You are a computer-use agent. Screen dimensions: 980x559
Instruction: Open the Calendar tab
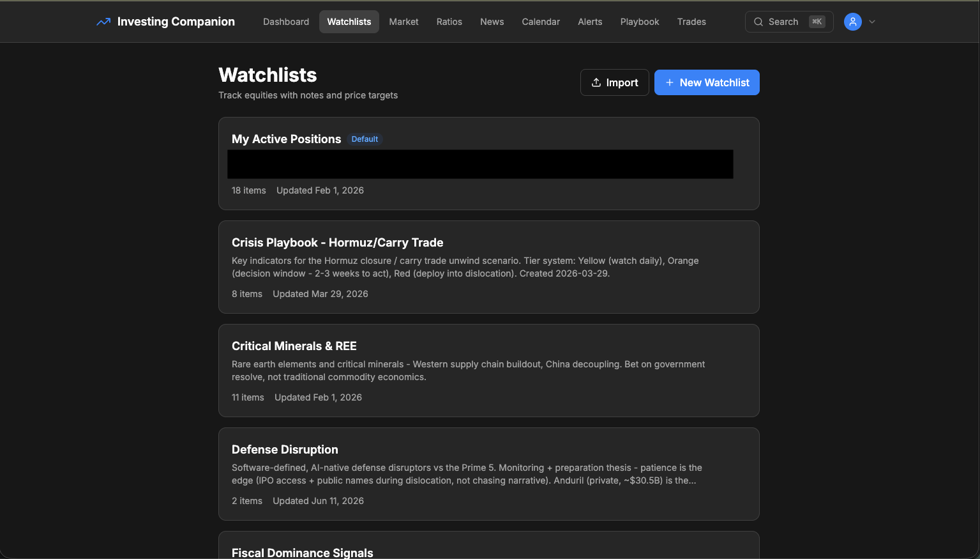coord(541,22)
